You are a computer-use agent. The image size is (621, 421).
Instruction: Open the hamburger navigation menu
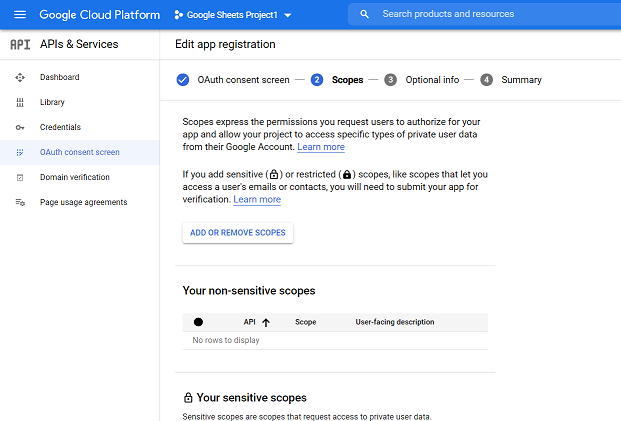(19, 15)
